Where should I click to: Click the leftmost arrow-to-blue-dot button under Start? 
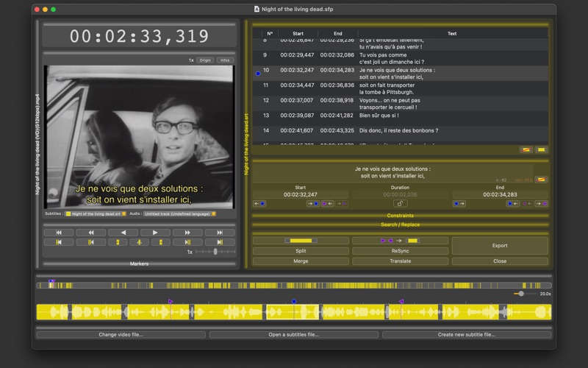pyautogui.click(x=259, y=204)
